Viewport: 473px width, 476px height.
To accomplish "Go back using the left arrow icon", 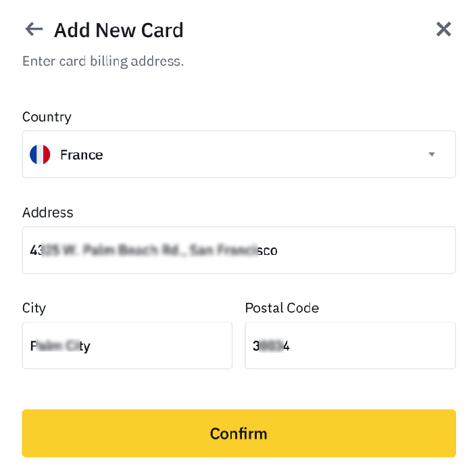I will point(34,29).
